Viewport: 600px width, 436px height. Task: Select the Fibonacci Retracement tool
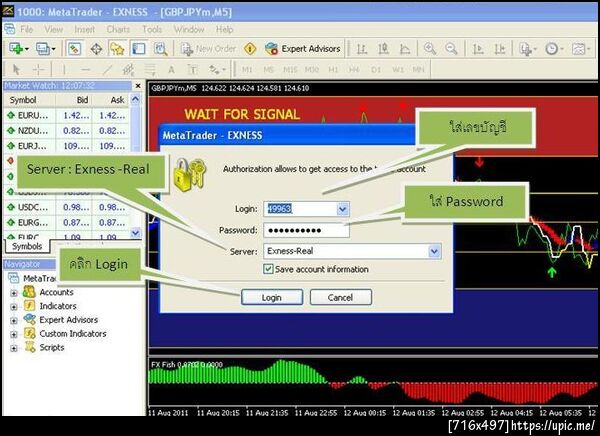pyautogui.click(x=150, y=70)
